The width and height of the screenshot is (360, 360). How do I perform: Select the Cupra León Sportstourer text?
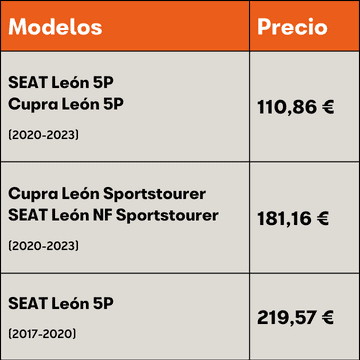tap(107, 194)
